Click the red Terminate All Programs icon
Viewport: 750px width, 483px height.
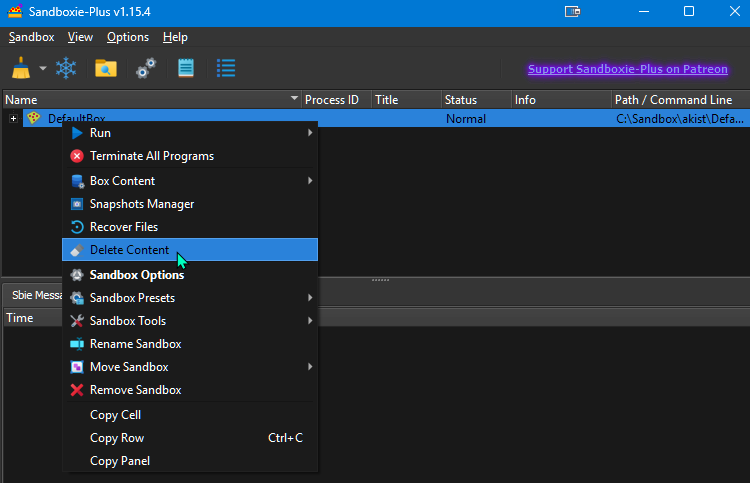click(x=77, y=156)
